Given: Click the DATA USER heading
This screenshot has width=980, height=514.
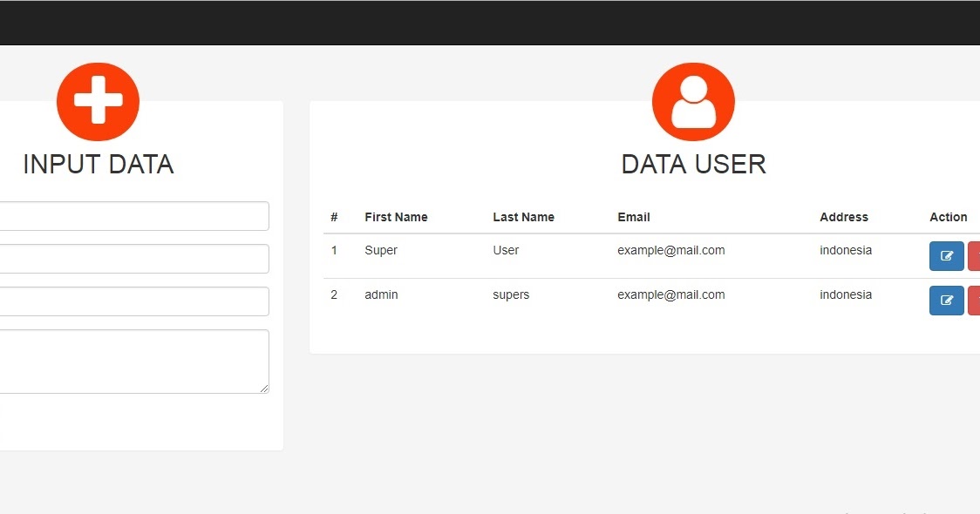Looking at the screenshot, I should point(693,165).
